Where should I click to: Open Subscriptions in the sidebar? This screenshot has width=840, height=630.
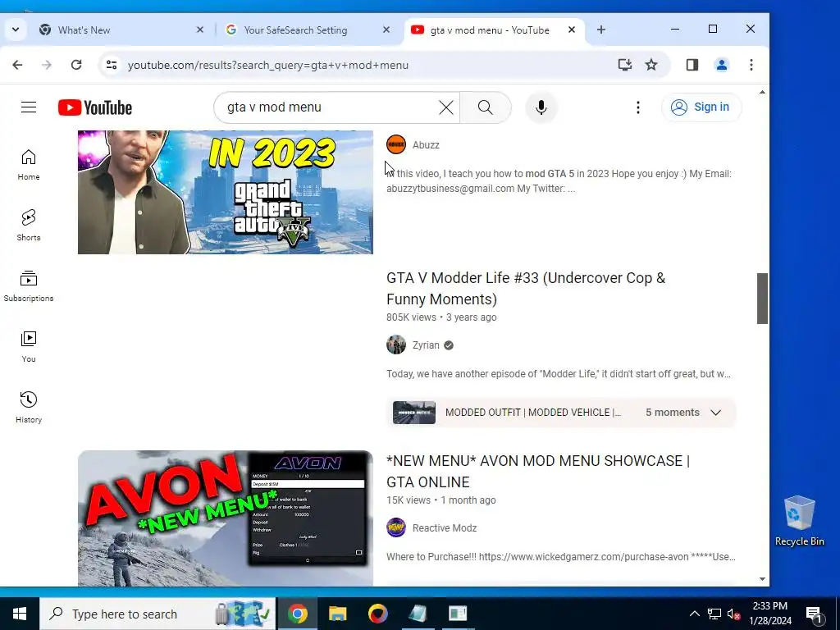point(29,286)
